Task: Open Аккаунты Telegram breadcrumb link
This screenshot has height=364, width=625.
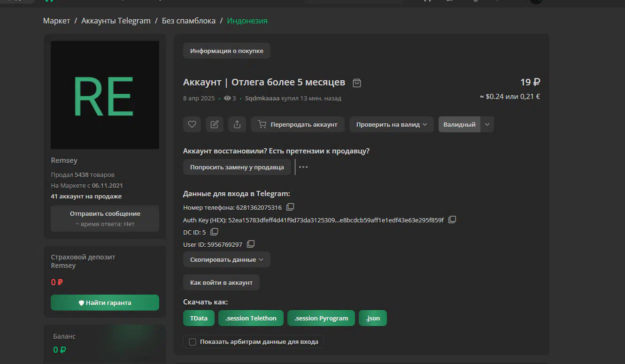Action: [116, 21]
